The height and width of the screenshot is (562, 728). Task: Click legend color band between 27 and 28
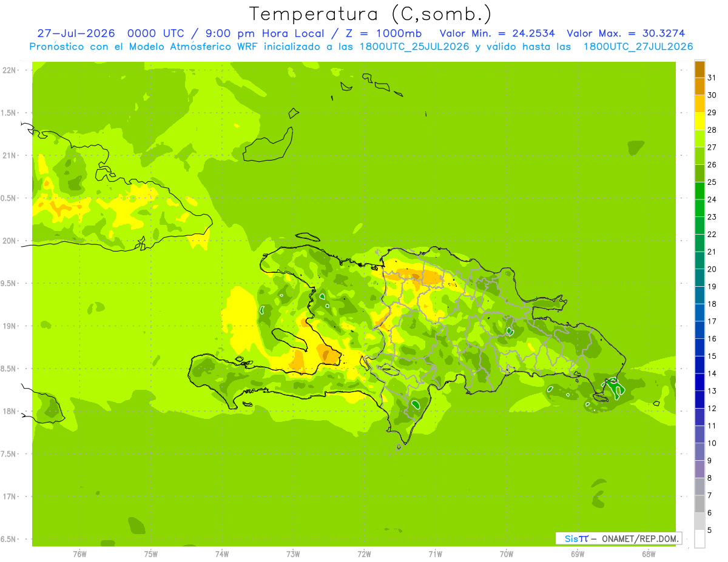(x=699, y=138)
